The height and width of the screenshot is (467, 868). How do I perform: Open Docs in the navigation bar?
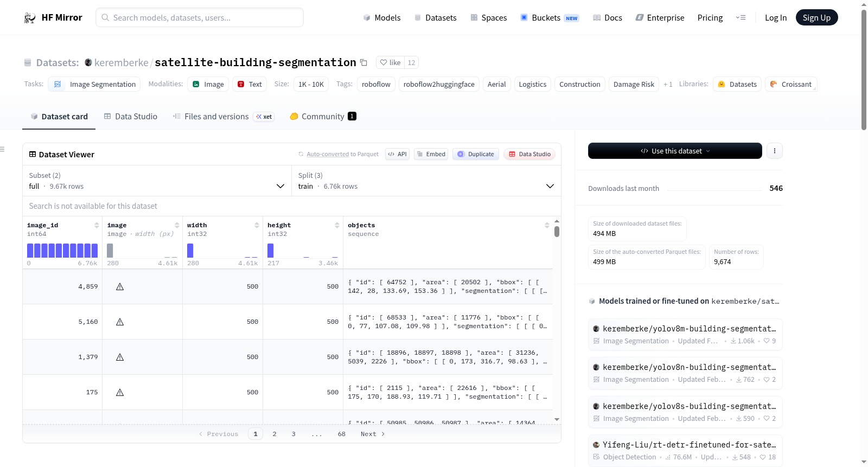pyautogui.click(x=608, y=18)
